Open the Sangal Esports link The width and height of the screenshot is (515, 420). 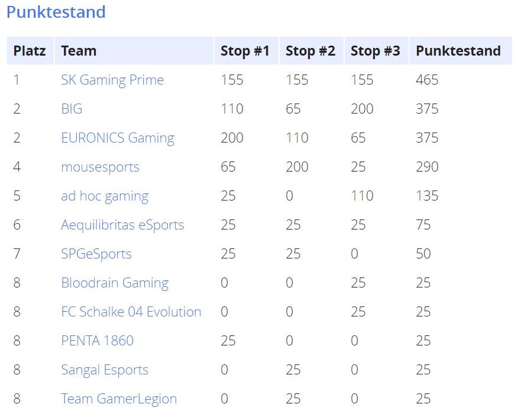tap(105, 370)
